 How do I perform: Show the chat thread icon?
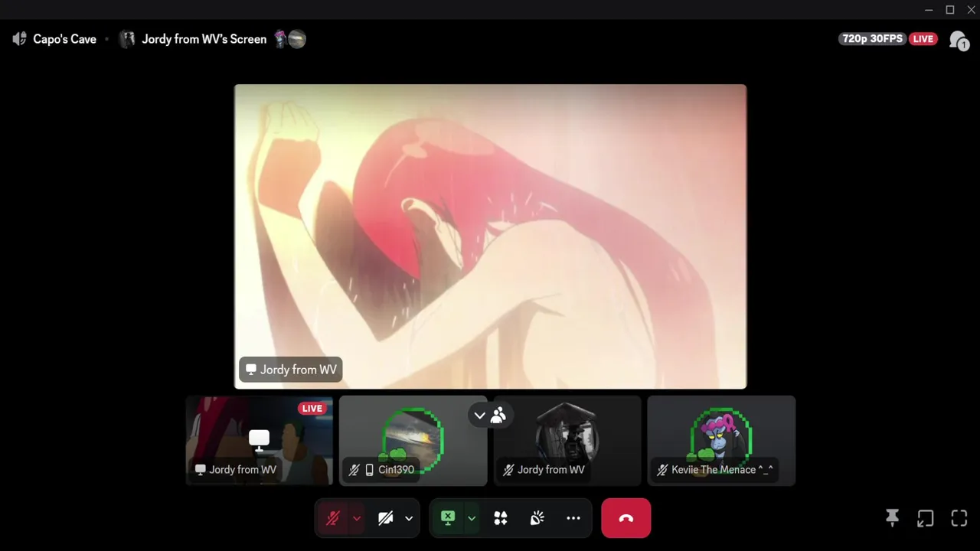pyautogui.click(x=958, y=40)
